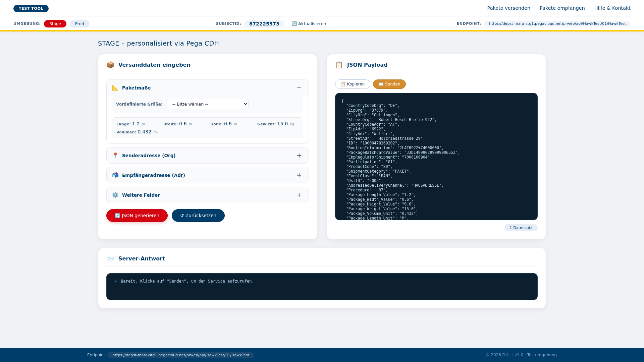Click the Kopieren button
The width and height of the screenshot is (644, 362).
353,84
